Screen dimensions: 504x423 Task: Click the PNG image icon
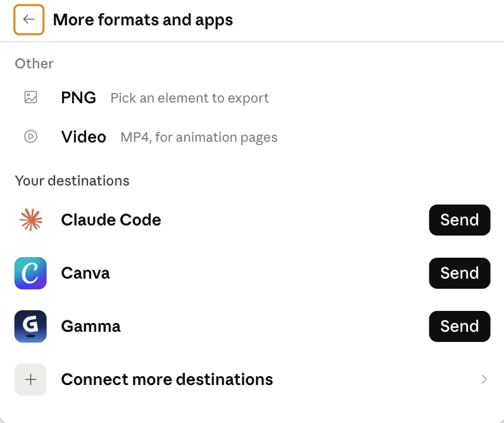point(31,98)
